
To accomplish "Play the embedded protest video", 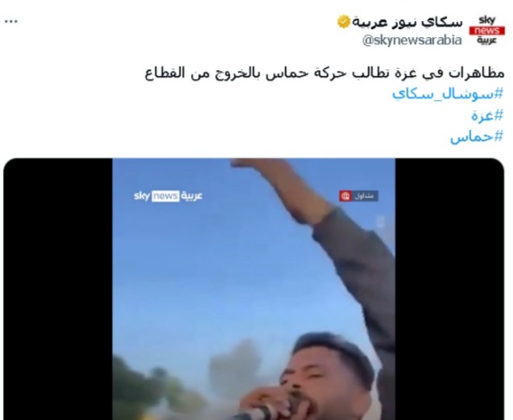I will coord(254,290).
